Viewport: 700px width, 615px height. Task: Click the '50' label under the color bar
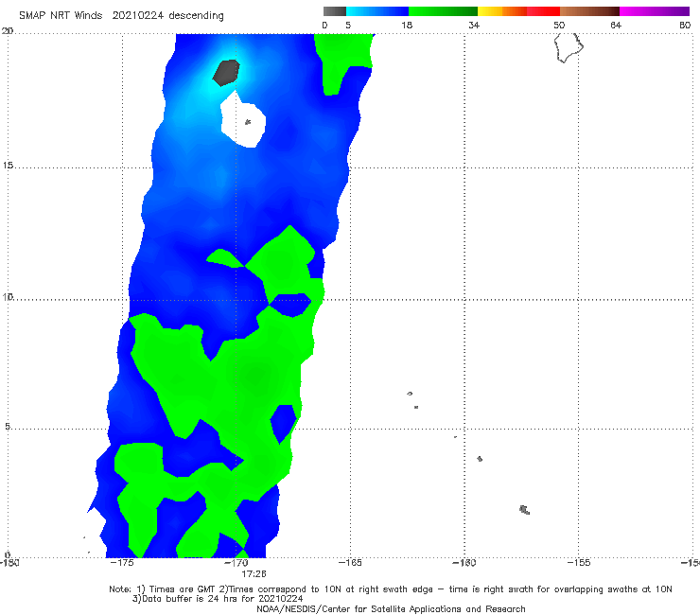(x=559, y=25)
